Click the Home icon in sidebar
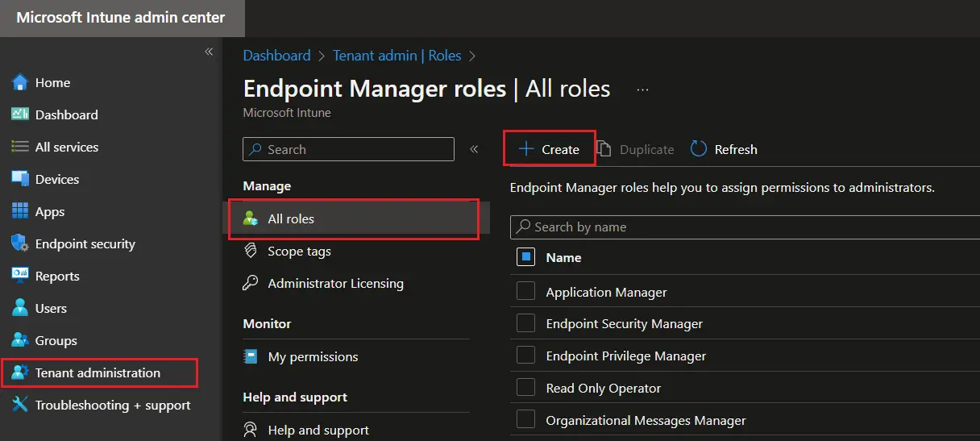This screenshot has height=441, width=980. 20,82
